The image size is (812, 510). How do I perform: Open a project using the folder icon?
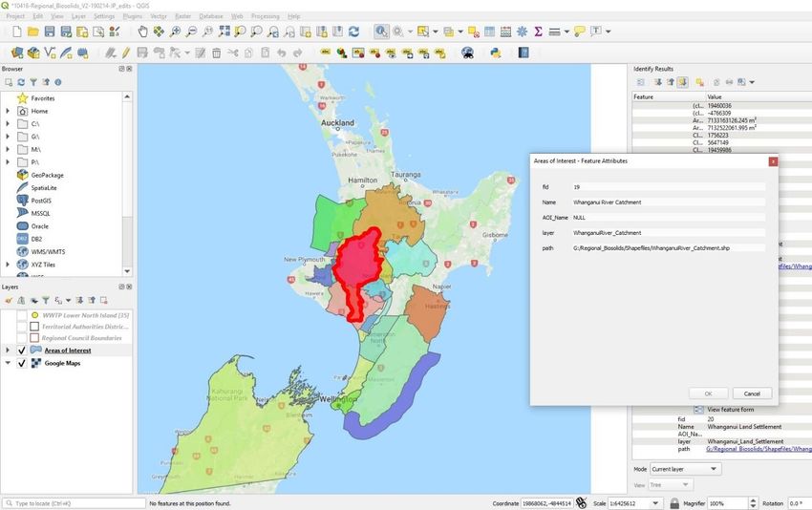pyautogui.click(x=33, y=32)
